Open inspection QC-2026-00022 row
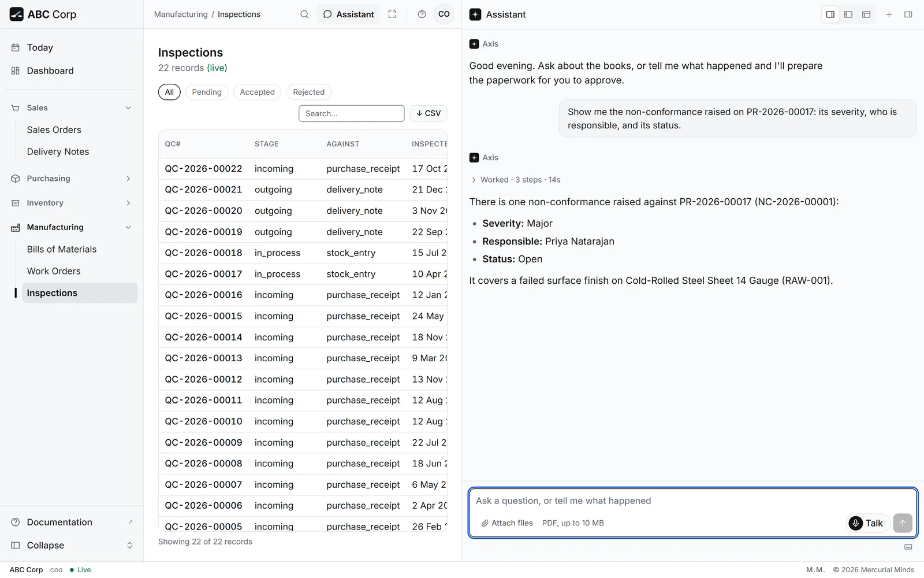 303,169
